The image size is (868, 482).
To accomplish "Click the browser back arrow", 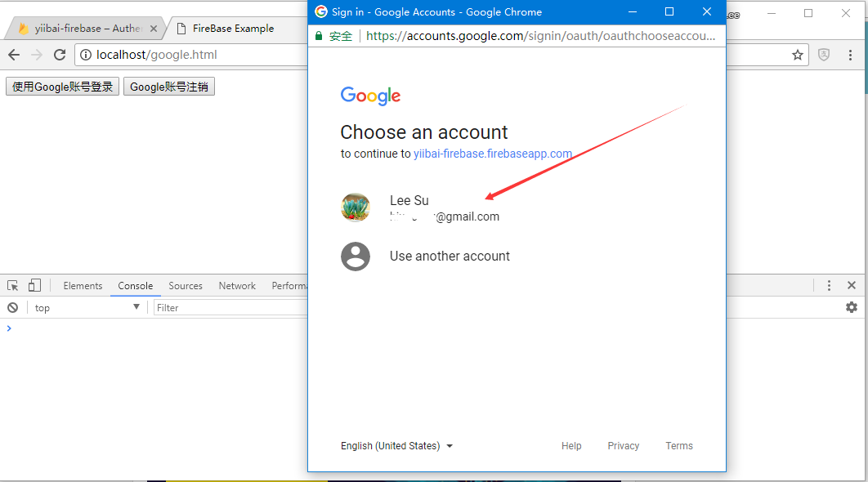I will click(x=14, y=55).
